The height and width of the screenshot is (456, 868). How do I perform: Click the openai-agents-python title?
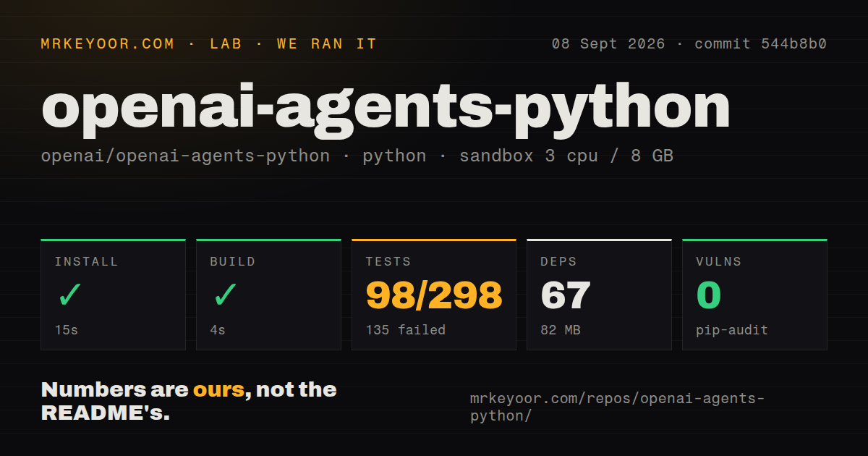click(x=386, y=109)
